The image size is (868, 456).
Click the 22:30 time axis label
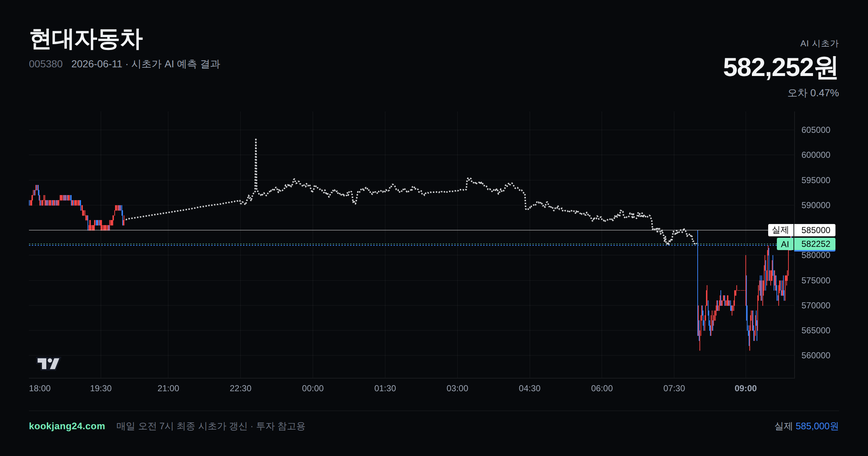[x=241, y=388]
